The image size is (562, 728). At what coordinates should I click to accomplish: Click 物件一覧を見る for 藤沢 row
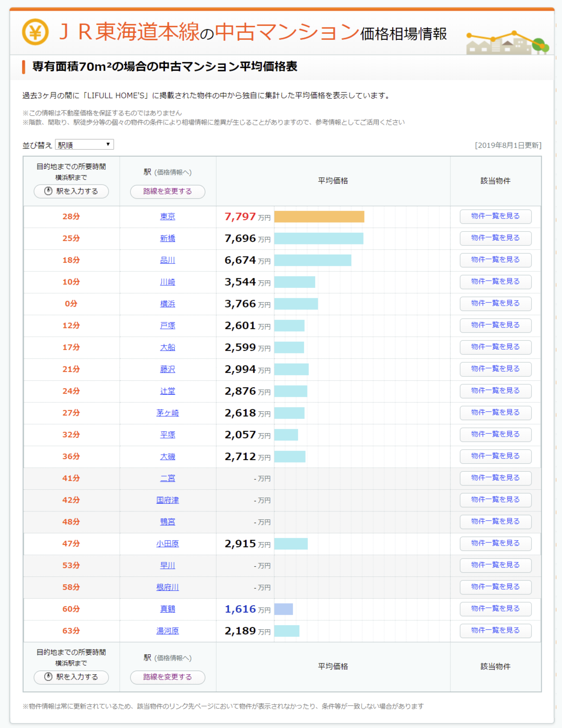click(496, 369)
